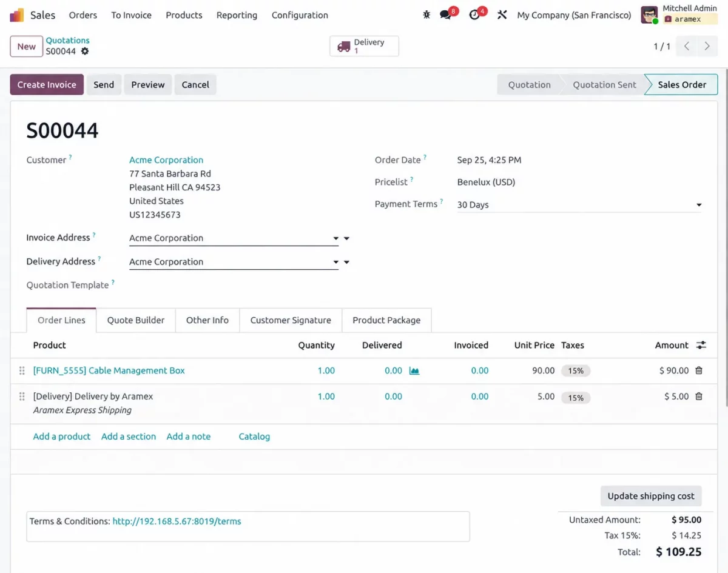Switch to the Quote Builder tab
728x573 pixels.
click(136, 320)
